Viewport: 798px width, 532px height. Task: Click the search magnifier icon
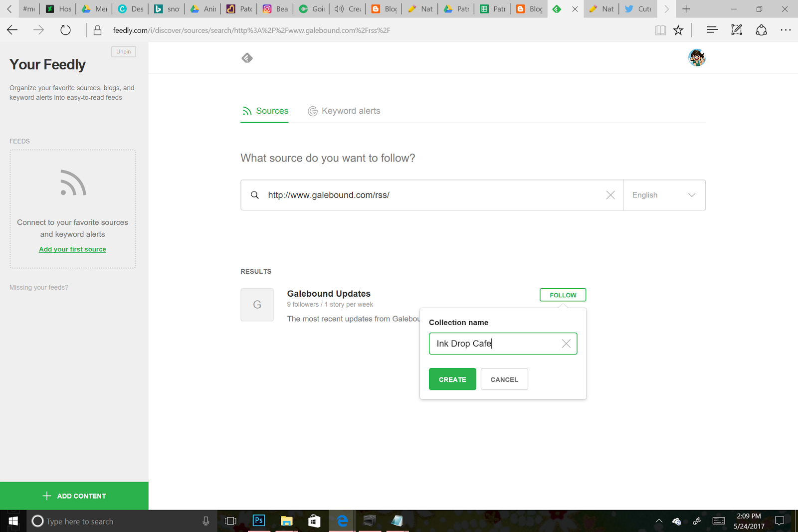click(255, 195)
